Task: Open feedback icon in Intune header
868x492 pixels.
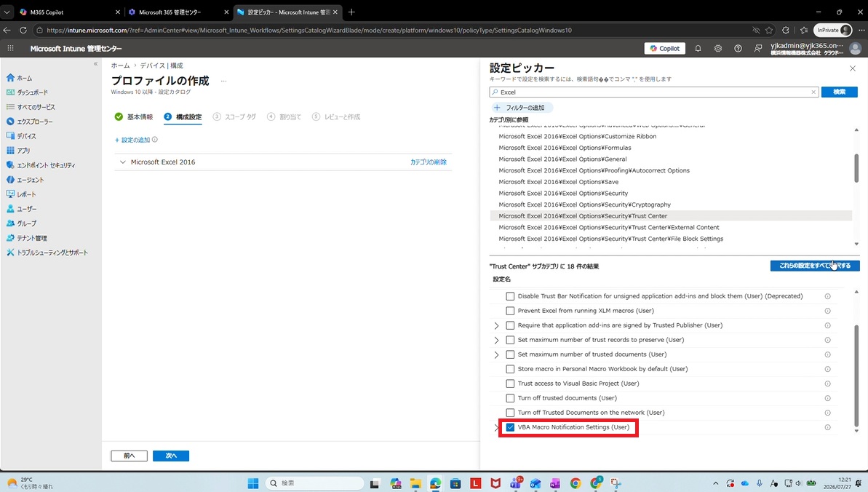Action: 758,48
